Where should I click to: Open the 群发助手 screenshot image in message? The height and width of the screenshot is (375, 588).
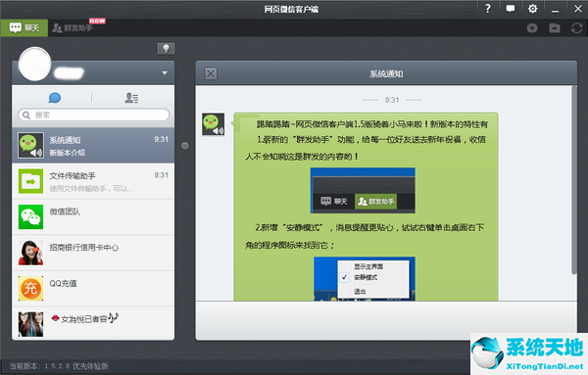[x=363, y=191]
